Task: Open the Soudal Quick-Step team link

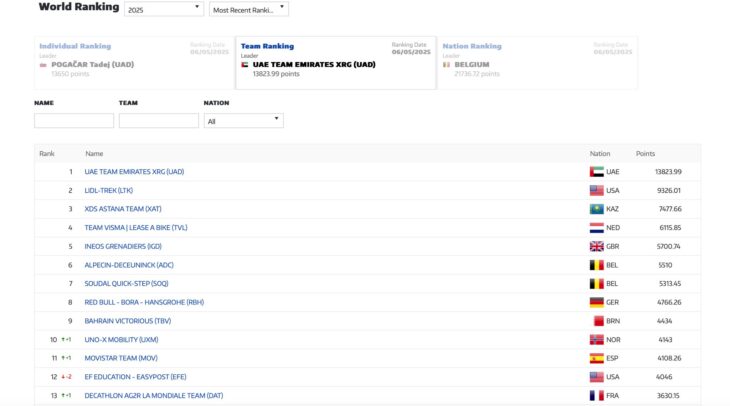Action: [124, 283]
